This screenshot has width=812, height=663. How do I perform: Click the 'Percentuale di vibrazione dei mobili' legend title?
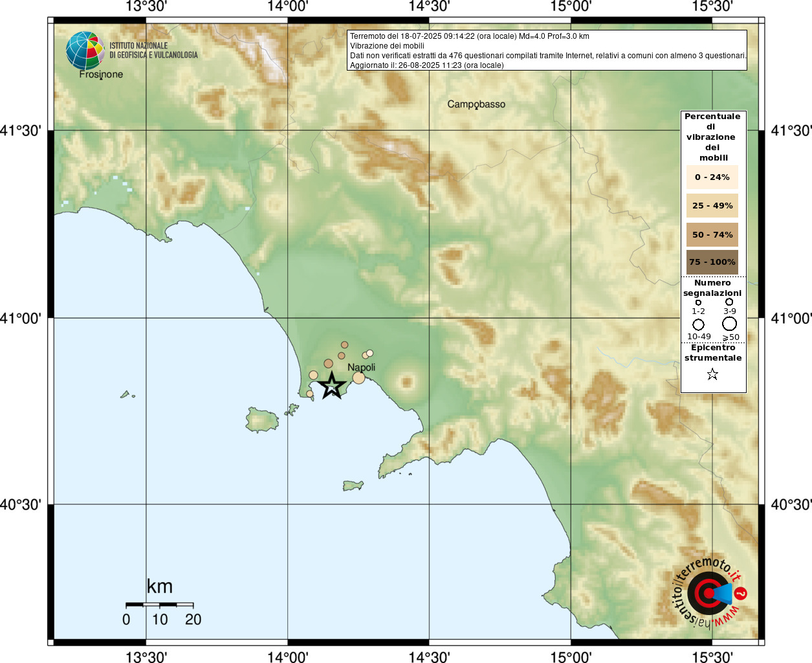(x=712, y=137)
